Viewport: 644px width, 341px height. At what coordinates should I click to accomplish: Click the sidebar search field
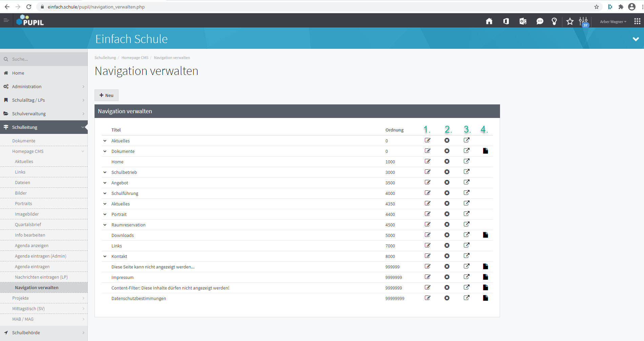[44, 59]
